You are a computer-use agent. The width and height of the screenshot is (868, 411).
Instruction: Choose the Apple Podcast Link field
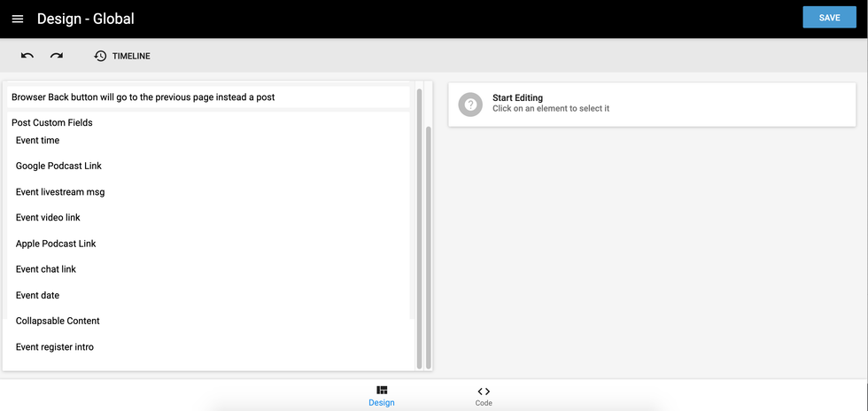point(56,244)
